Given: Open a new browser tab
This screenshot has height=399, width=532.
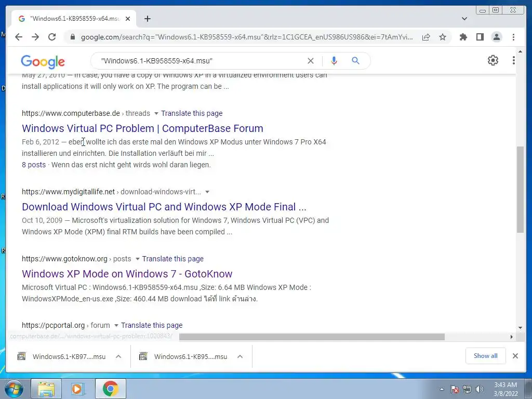Looking at the screenshot, I should [147, 19].
